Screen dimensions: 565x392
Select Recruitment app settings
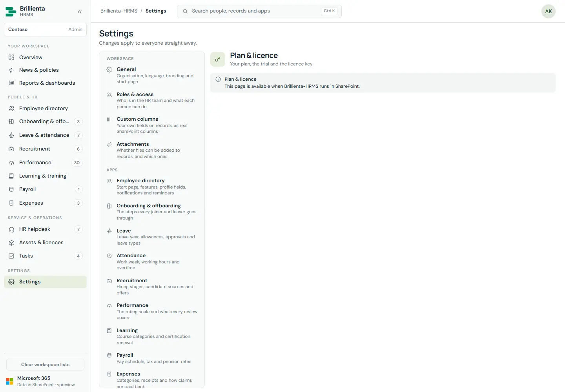[x=152, y=287]
